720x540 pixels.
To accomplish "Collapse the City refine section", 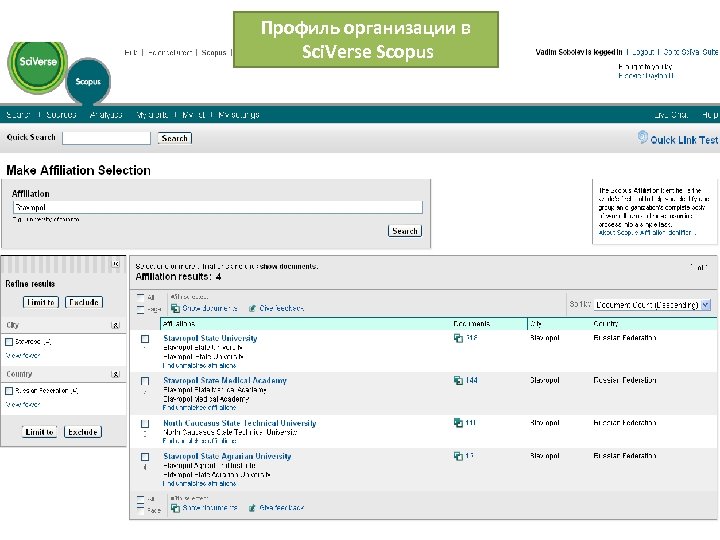I will click(x=116, y=326).
